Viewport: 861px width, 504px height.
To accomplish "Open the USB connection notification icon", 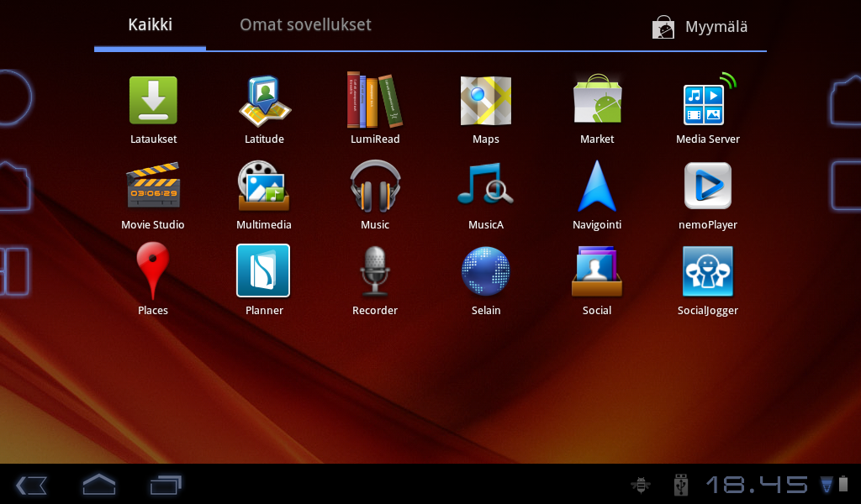I will point(681,485).
